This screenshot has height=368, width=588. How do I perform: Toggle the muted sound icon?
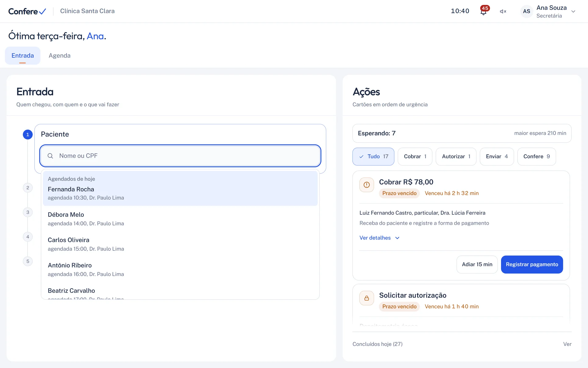click(503, 11)
